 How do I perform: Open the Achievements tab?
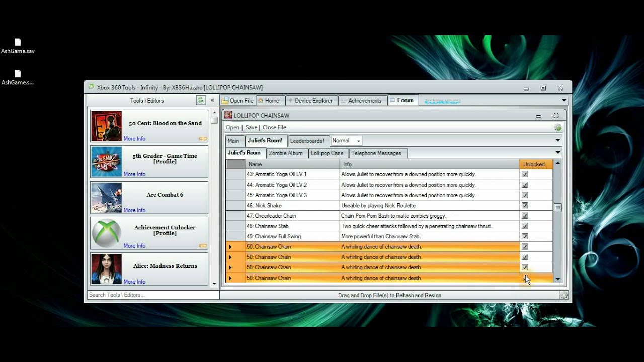click(363, 101)
